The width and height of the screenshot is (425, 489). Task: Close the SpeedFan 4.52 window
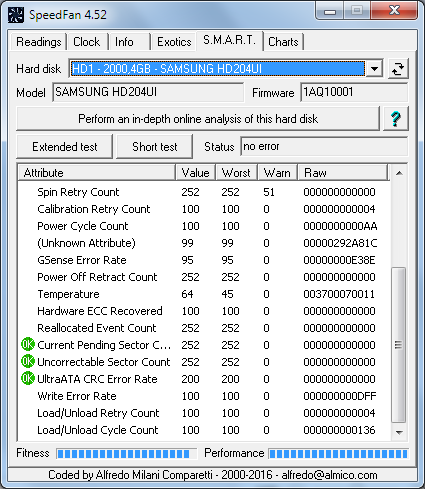coord(395,11)
